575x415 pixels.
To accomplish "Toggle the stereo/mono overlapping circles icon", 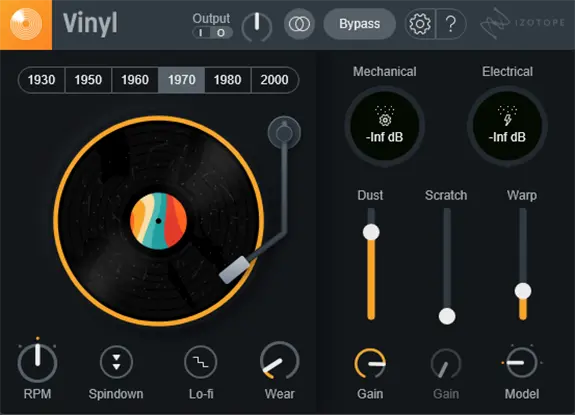I will coord(299,24).
